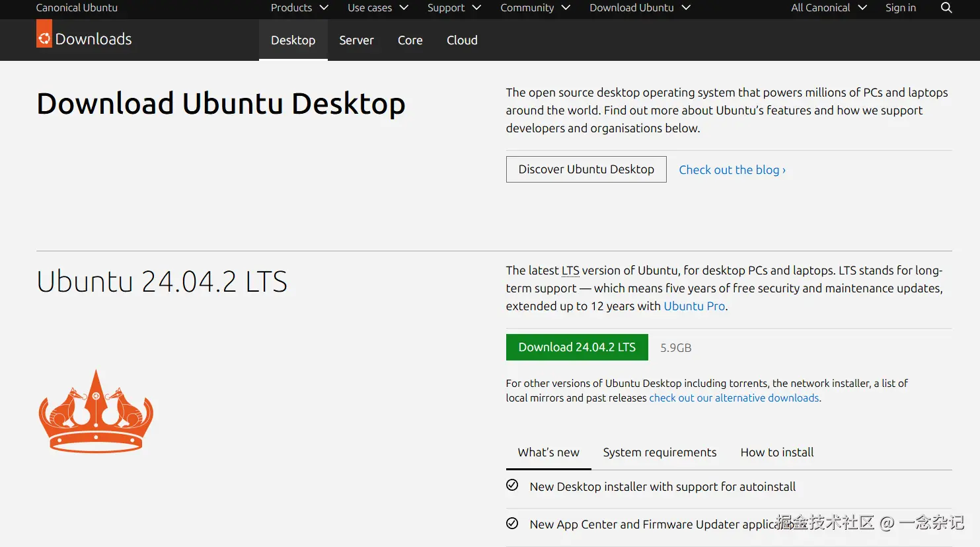Switch to the Core tab

click(x=410, y=40)
